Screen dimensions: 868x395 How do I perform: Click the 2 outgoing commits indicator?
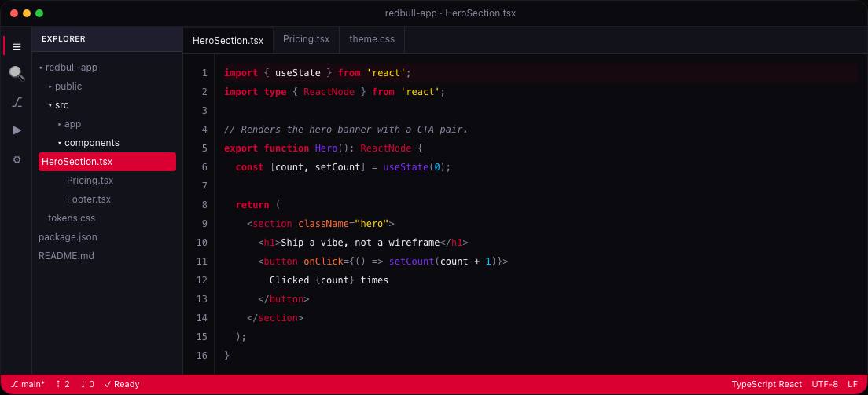63,384
